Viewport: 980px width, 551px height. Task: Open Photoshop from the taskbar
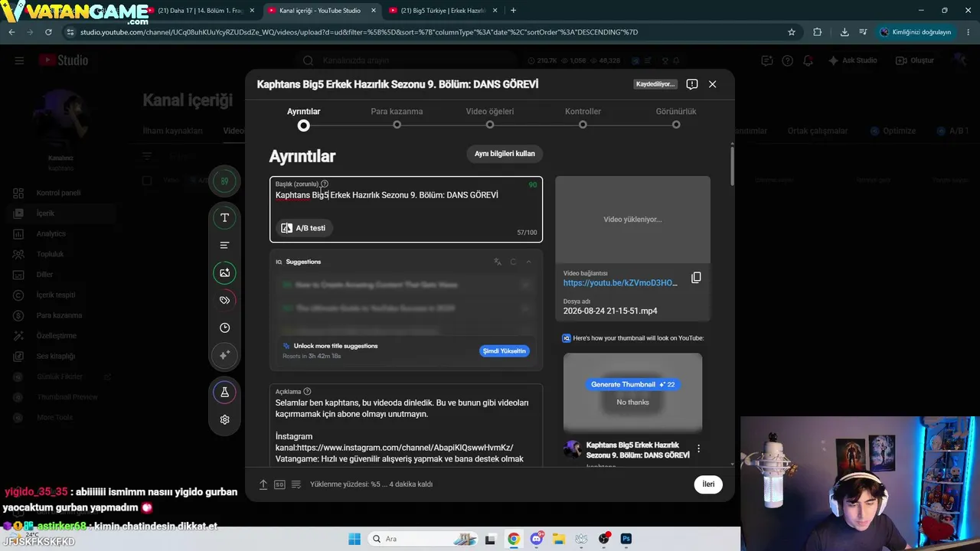click(626, 539)
